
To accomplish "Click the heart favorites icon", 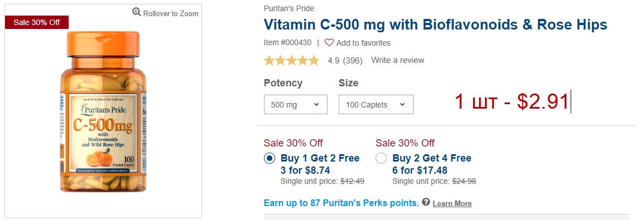I will 329,42.
